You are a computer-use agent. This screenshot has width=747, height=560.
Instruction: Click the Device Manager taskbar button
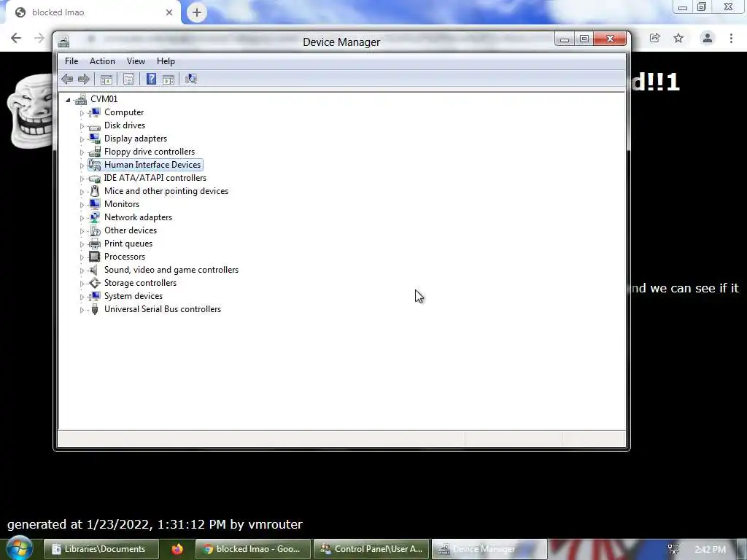click(x=489, y=549)
